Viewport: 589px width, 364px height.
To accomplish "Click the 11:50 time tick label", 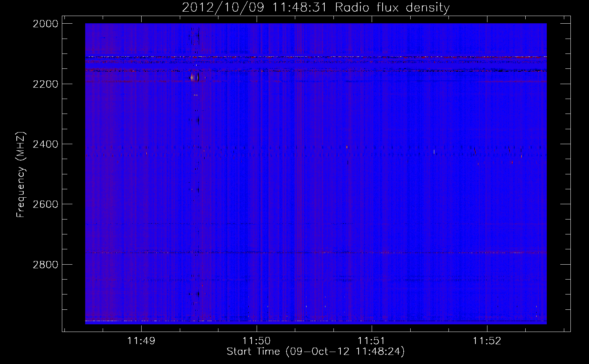I will pos(257,341).
